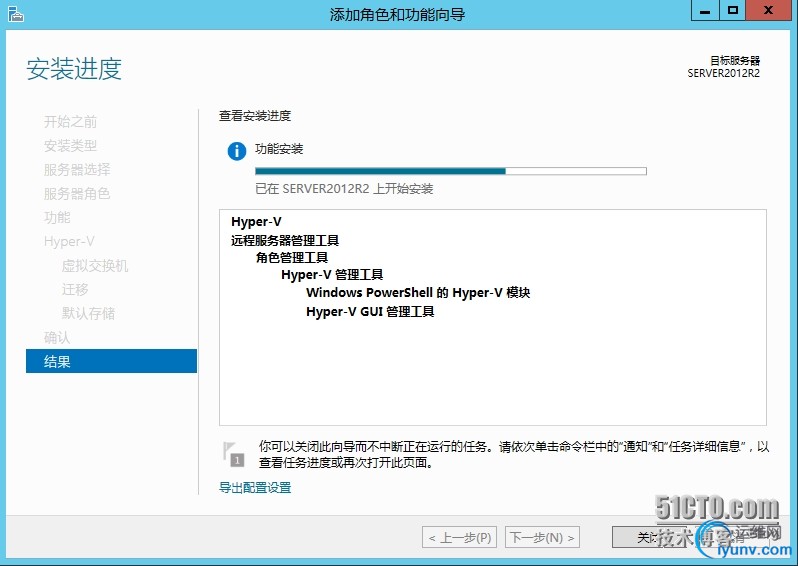Click the 关闭 button
The width and height of the screenshot is (798, 566).
point(650,537)
